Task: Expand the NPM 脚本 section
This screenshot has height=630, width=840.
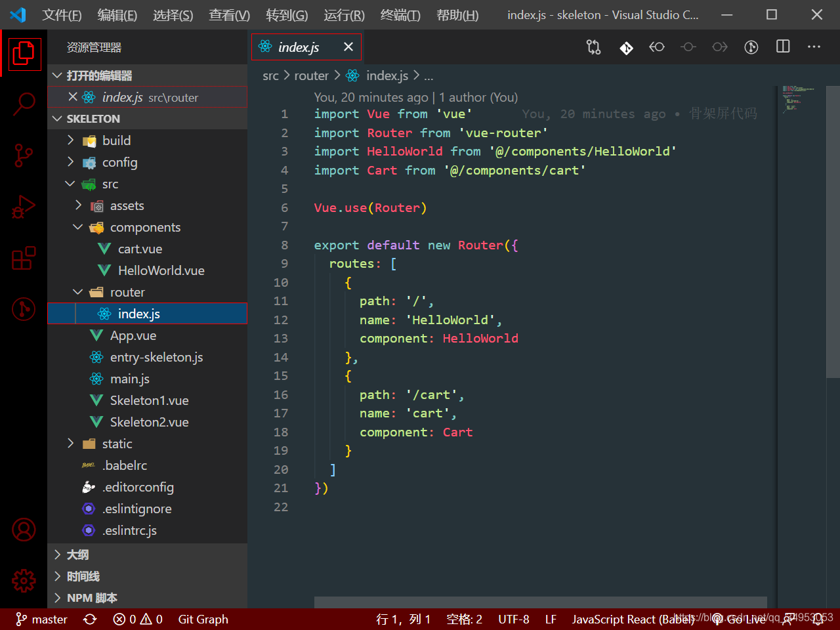Action: click(148, 598)
